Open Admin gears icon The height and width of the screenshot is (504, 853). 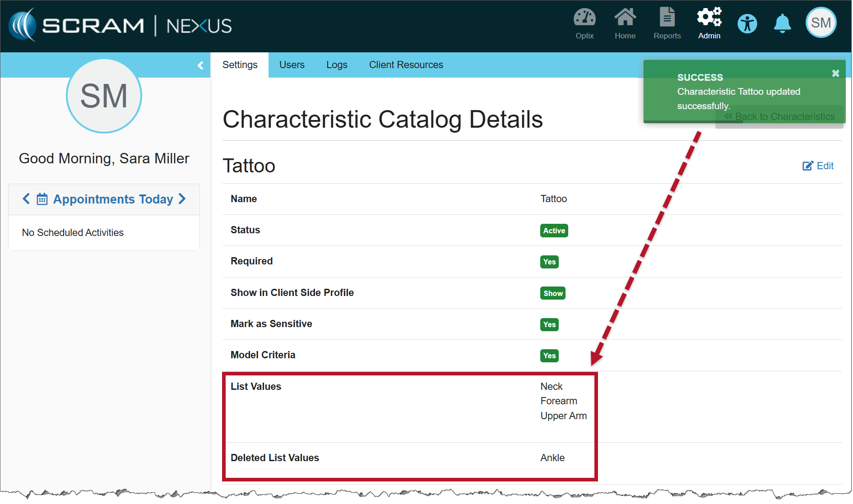(709, 23)
